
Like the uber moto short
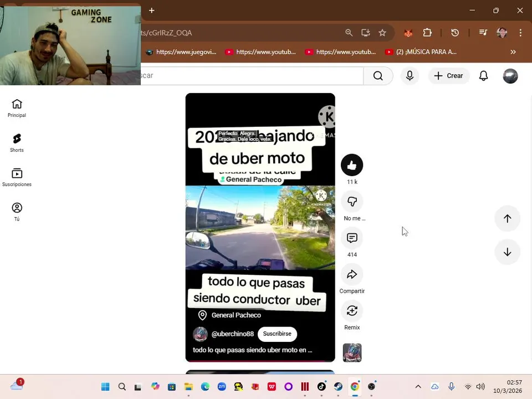[352, 165]
